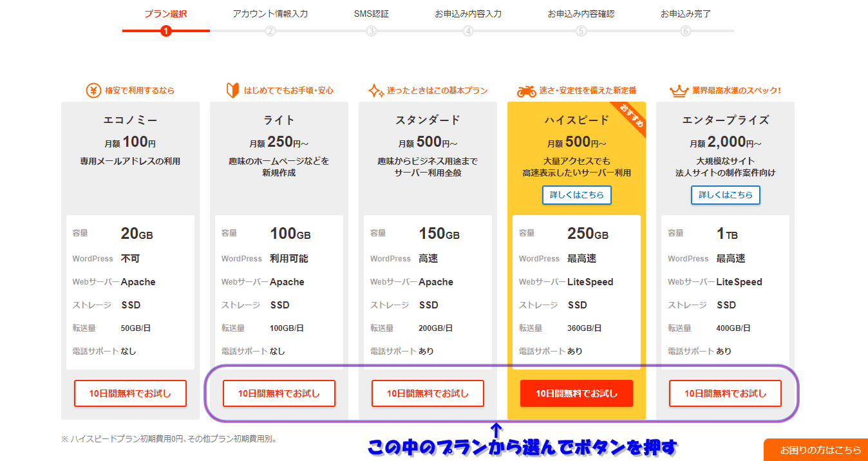Select the SMS認証 step label

[x=371, y=14]
